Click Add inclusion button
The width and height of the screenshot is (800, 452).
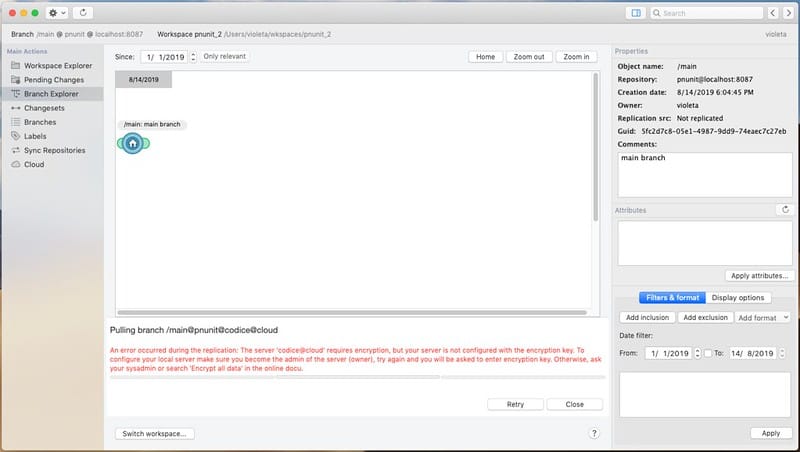tap(647, 318)
